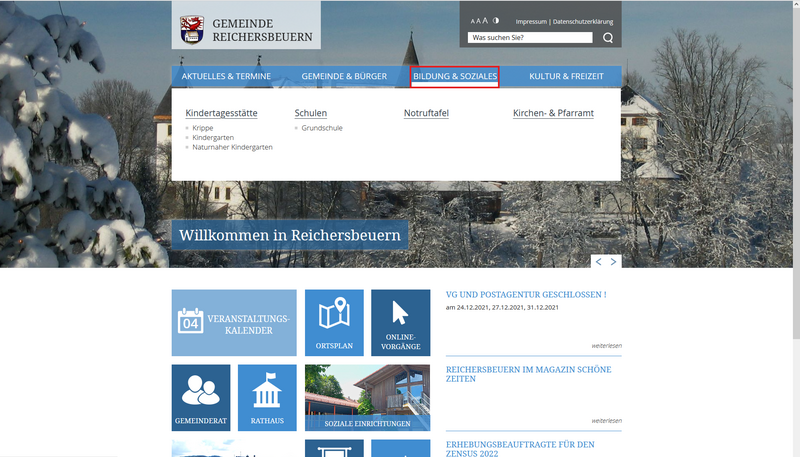Open the Veranstaltungskalender calendar tile
The width and height of the screenshot is (800, 457).
coord(234,323)
